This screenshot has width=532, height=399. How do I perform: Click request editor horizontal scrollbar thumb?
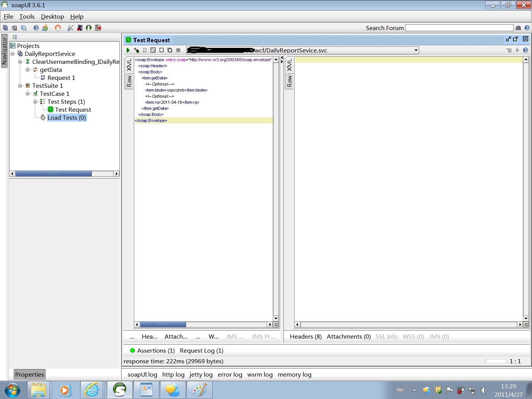(x=163, y=325)
